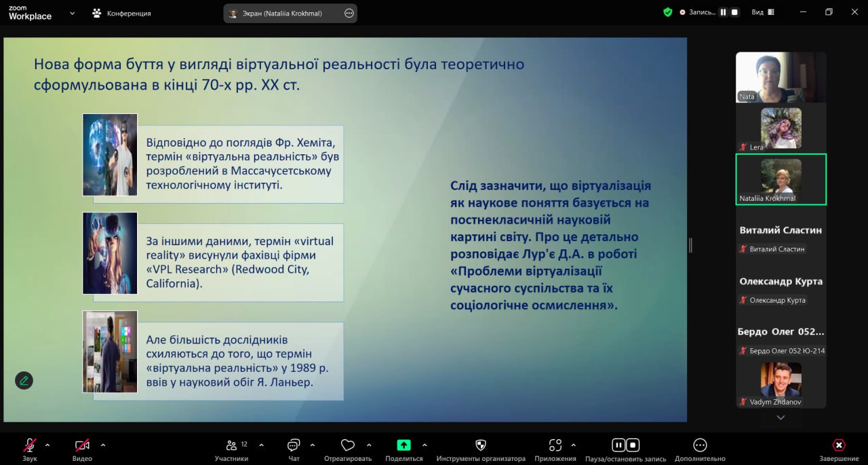The image size is (868, 465).
Task: Turn on camera with Видео button
Action: click(82, 445)
